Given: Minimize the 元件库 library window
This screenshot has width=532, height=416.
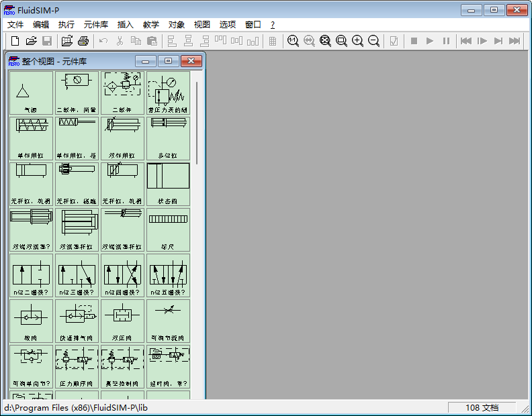Looking at the screenshot, I should 146,61.
